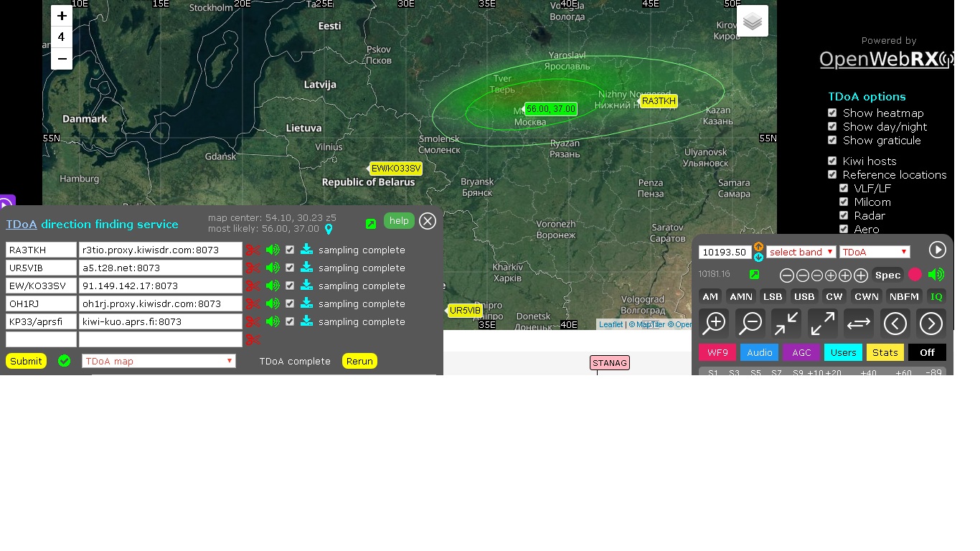Click the Submit button

pos(26,361)
